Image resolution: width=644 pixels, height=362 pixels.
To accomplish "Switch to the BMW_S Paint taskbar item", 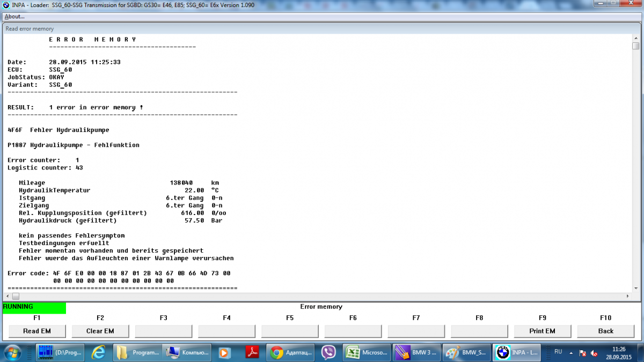I will point(467,352).
